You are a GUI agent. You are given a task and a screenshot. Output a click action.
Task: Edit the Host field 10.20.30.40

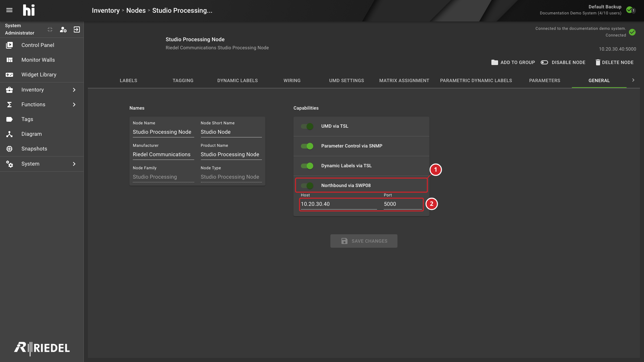point(339,204)
